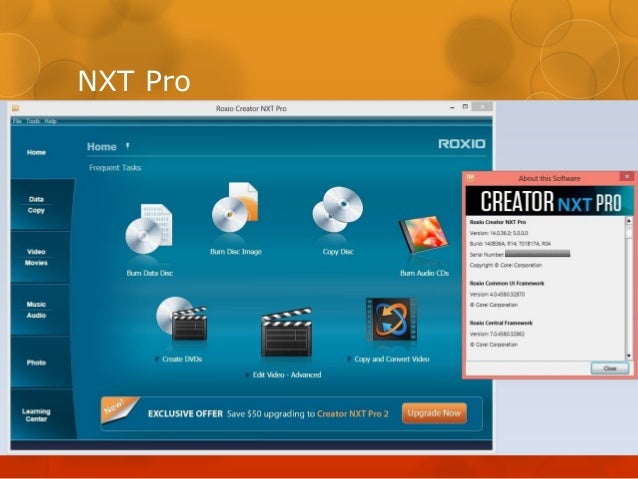Image resolution: width=638 pixels, height=479 pixels.
Task: Click the Roxio app icon in title bar
Action: 15,108
